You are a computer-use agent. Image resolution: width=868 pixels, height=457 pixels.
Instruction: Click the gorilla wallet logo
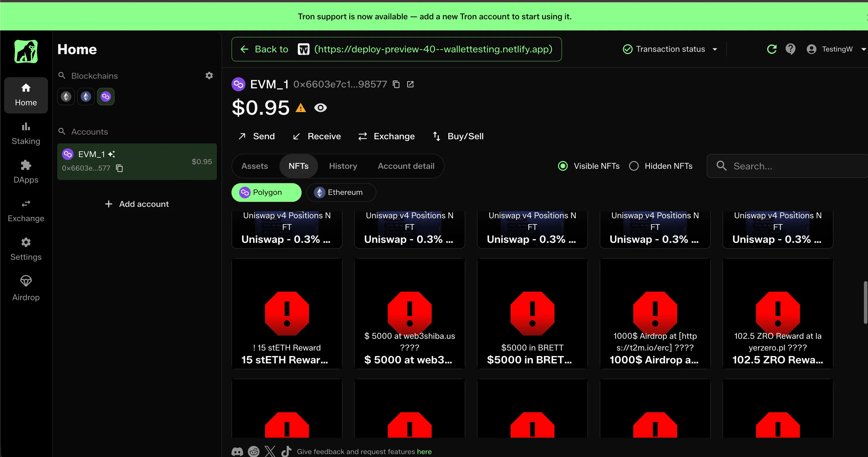[26, 51]
